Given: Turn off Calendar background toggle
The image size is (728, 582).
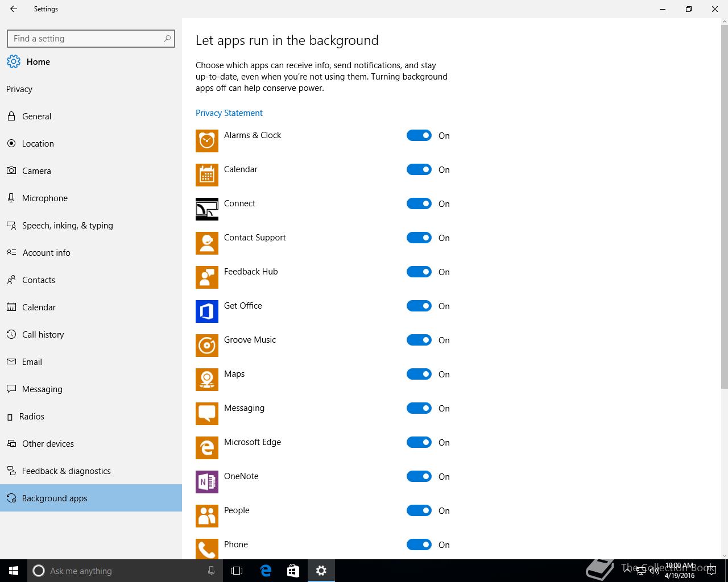Looking at the screenshot, I should click(419, 169).
